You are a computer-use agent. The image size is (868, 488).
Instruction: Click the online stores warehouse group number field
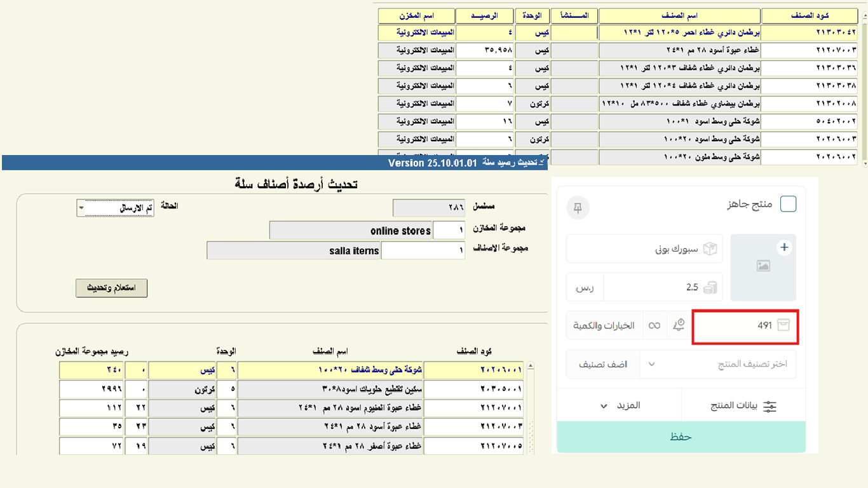pyautogui.click(x=449, y=231)
